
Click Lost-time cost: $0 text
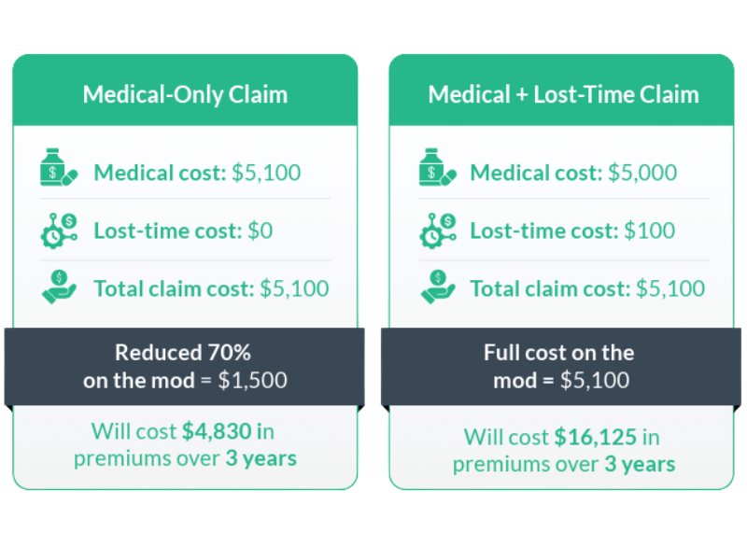click(183, 231)
